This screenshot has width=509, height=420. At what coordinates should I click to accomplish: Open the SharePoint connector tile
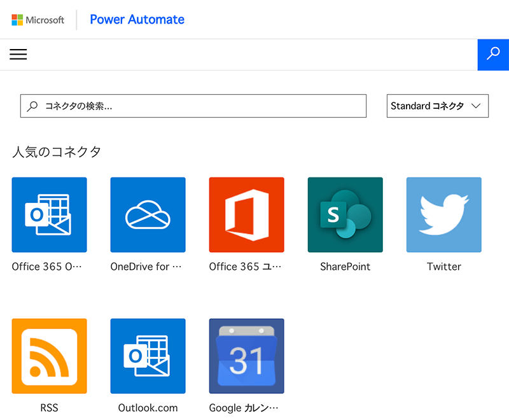(345, 214)
